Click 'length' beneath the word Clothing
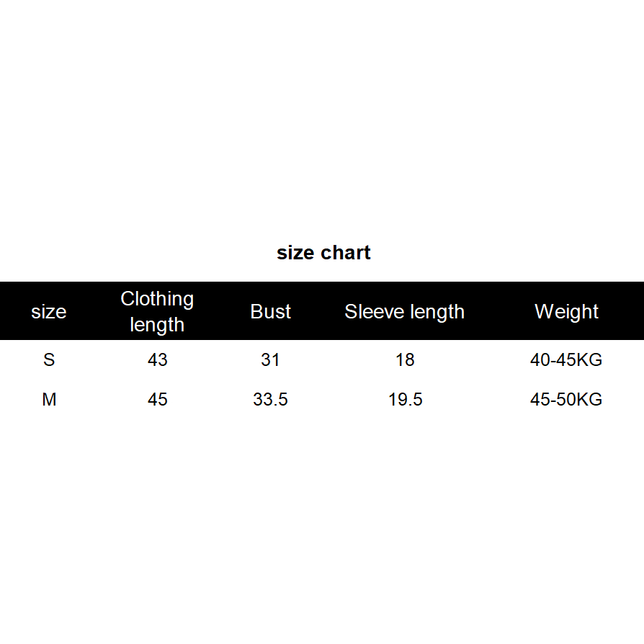 157,325
